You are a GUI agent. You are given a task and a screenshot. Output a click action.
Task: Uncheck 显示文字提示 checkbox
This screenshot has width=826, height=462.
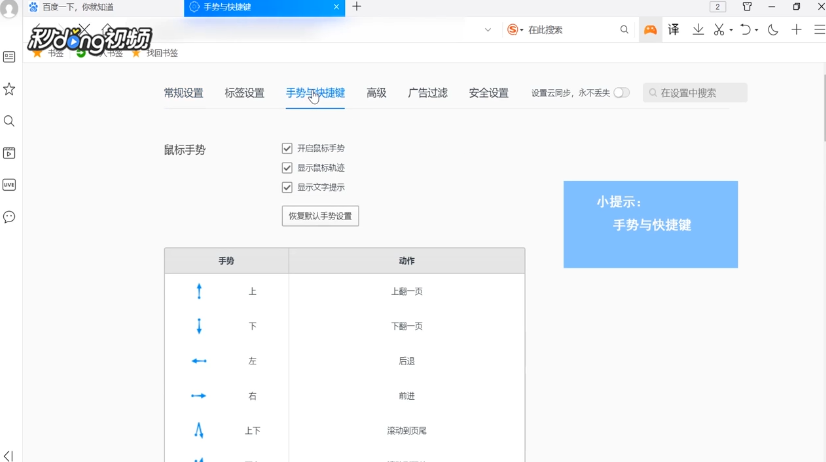(x=287, y=187)
